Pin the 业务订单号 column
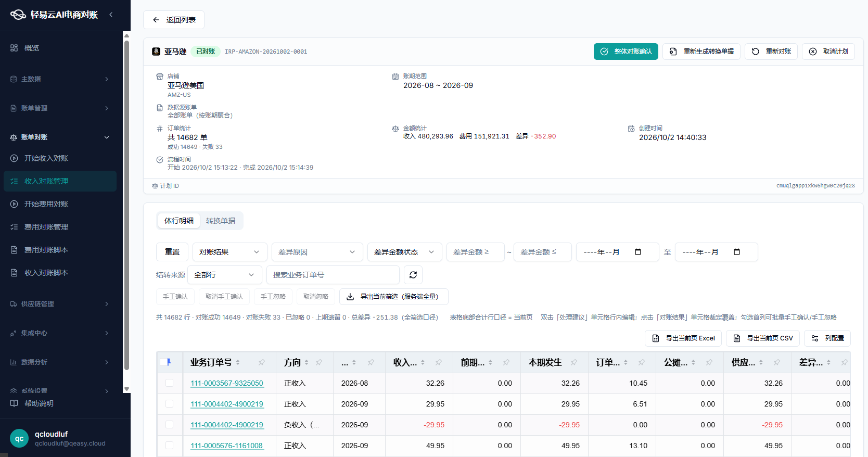868x457 pixels. click(262, 362)
